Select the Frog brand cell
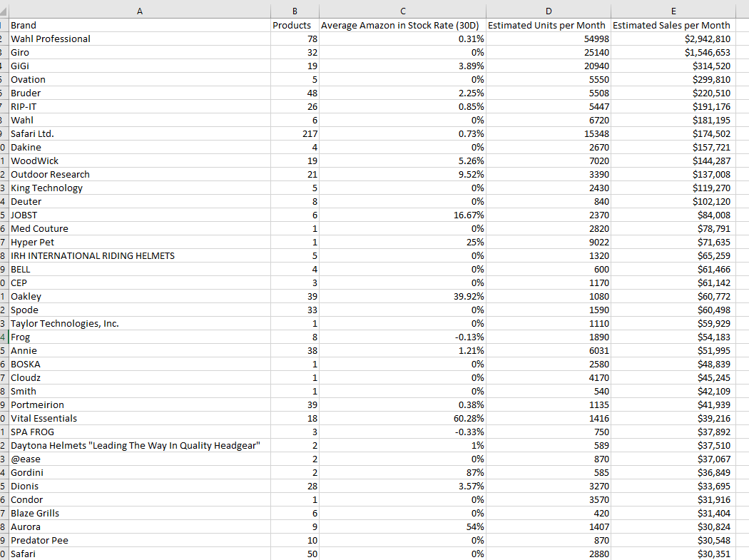Image resolution: width=749 pixels, height=560 pixels. point(140,337)
